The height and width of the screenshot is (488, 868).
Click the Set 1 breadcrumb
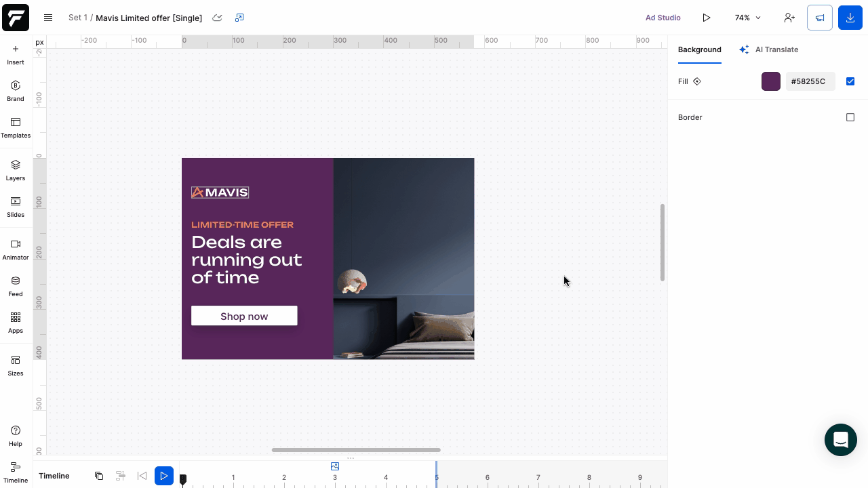click(78, 18)
